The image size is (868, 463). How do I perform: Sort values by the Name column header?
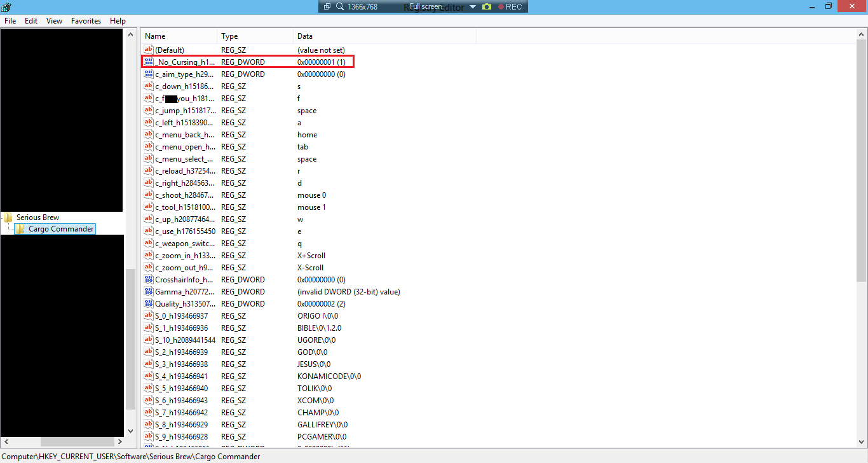pyautogui.click(x=178, y=36)
